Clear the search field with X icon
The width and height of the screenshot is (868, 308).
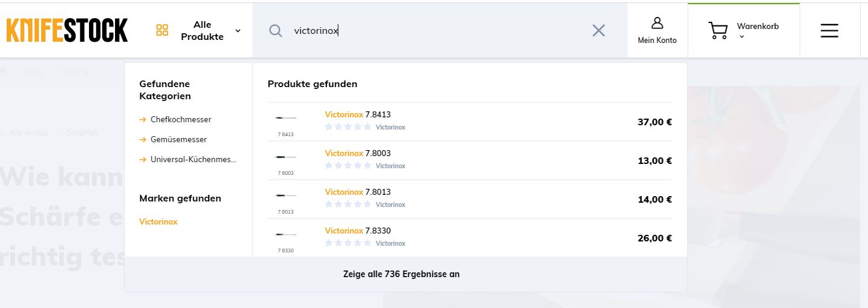599,31
